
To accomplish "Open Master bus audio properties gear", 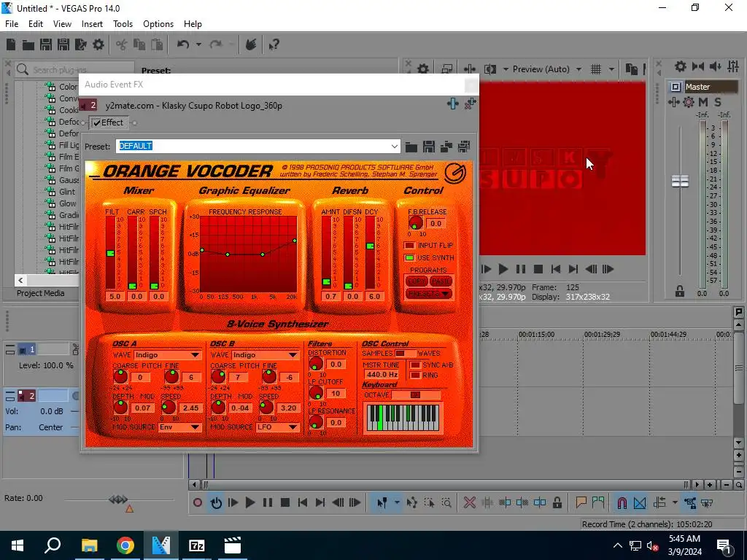I will 681,66.
